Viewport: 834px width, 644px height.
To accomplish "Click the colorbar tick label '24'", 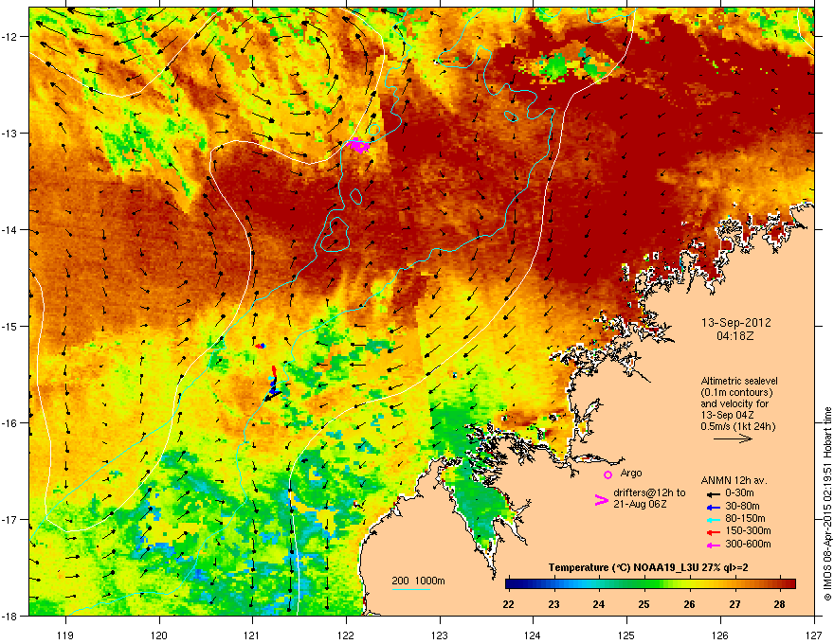I will click(x=599, y=604).
